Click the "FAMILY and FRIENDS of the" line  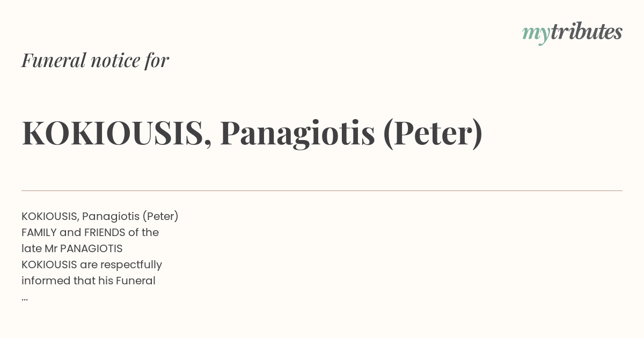click(90, 232)
